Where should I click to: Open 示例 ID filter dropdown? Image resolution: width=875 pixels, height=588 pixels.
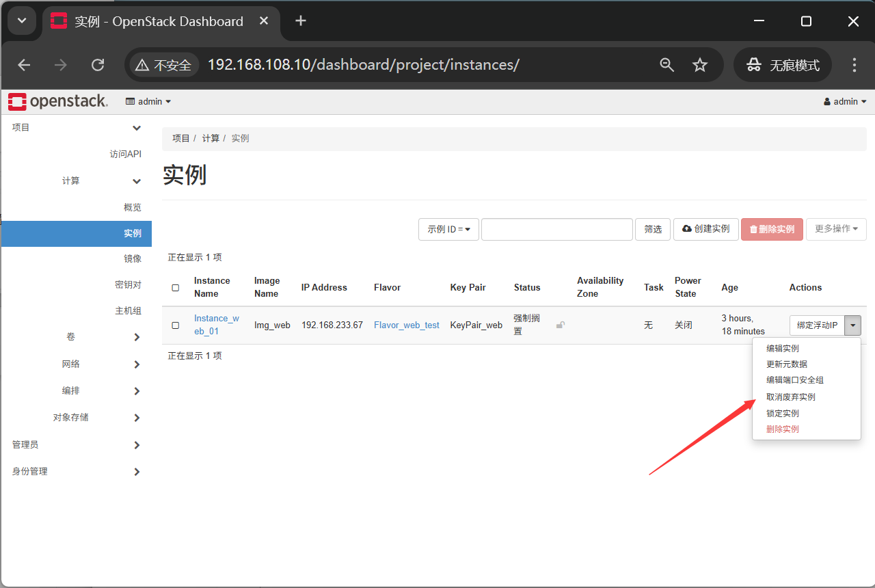click(x=448, y=229)
